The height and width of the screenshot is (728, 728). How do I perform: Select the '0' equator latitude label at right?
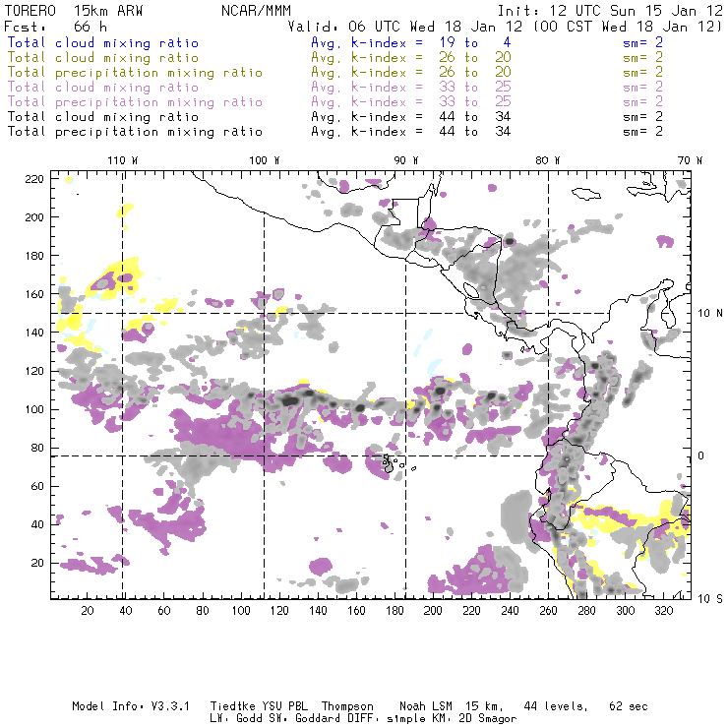[701, 455]
